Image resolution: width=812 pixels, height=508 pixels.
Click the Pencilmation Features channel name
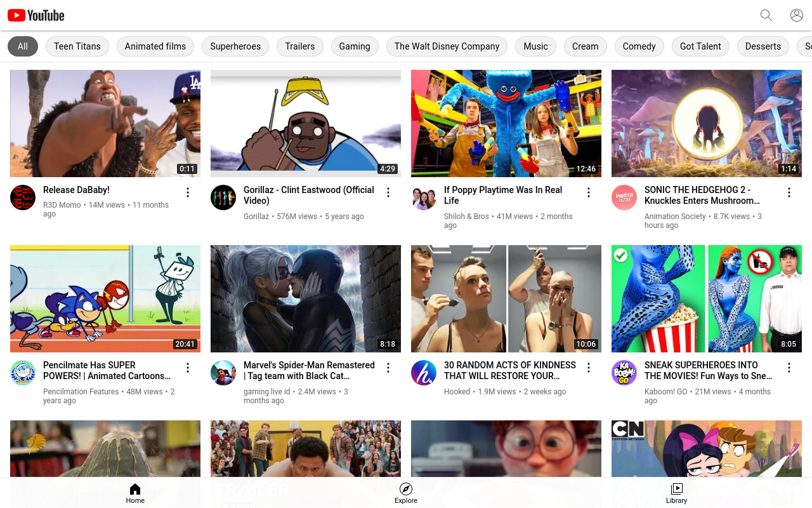coord(81,392)
